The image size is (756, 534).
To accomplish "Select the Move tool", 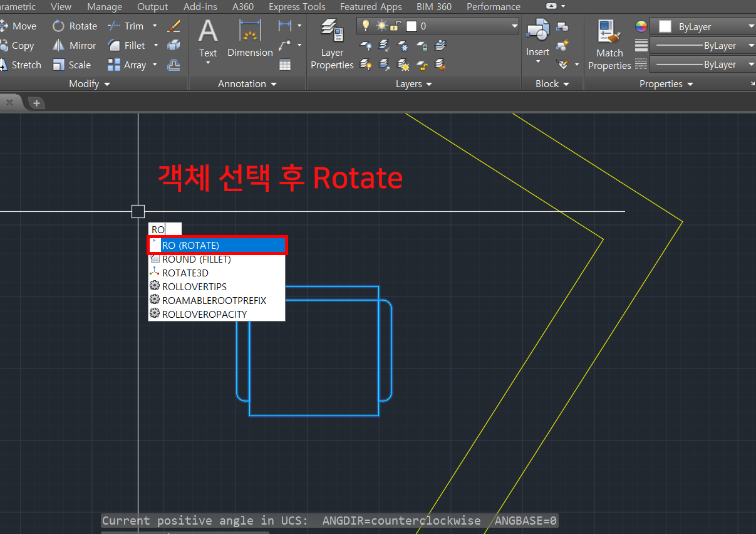I will pyautogui.click(x=19, y=26).
